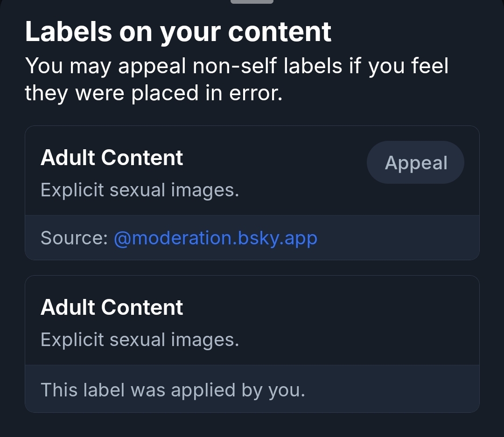Screen dimensions: 504x437
Task: Click empty background below the self-applied card
Action: (x=252, y=425)
